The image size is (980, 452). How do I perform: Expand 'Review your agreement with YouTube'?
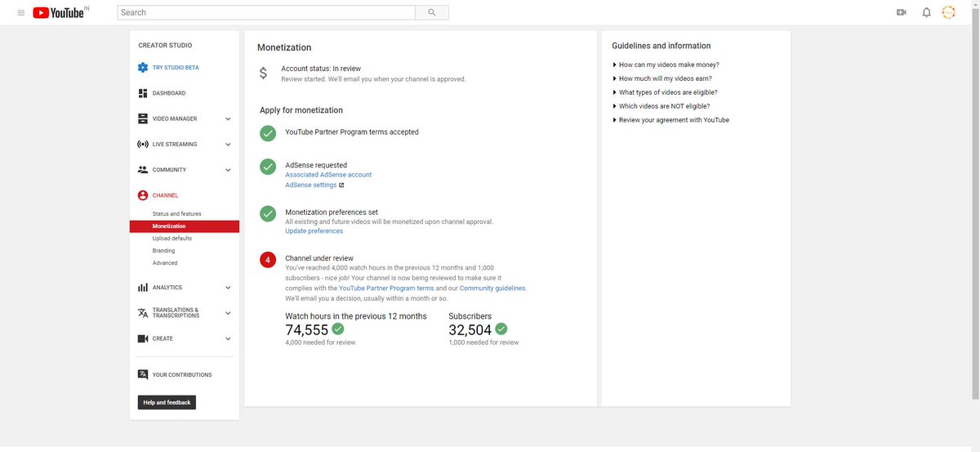[x=670, y=120]
